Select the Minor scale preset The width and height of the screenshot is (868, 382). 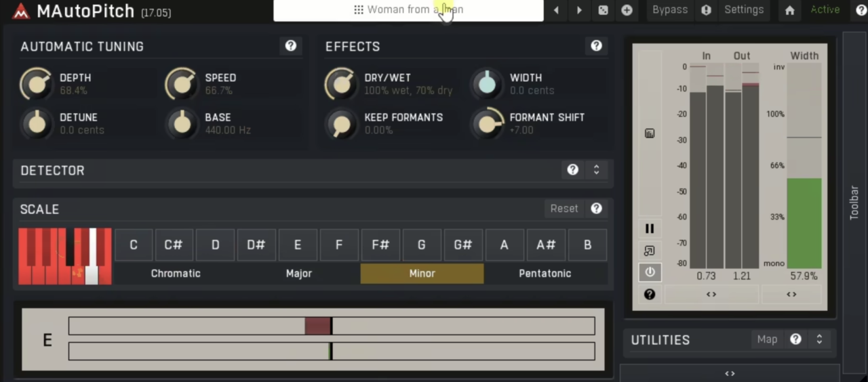point(422,274)
